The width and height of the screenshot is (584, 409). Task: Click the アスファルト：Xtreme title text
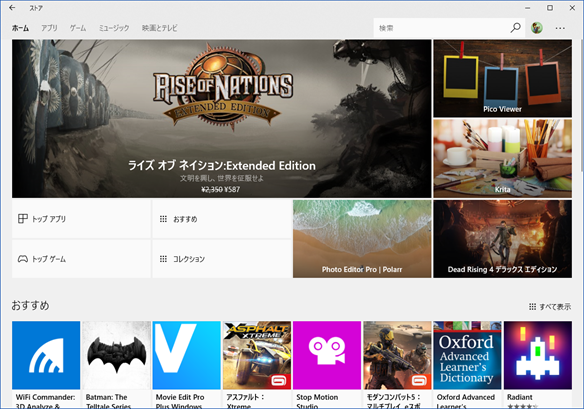(245, 401)
